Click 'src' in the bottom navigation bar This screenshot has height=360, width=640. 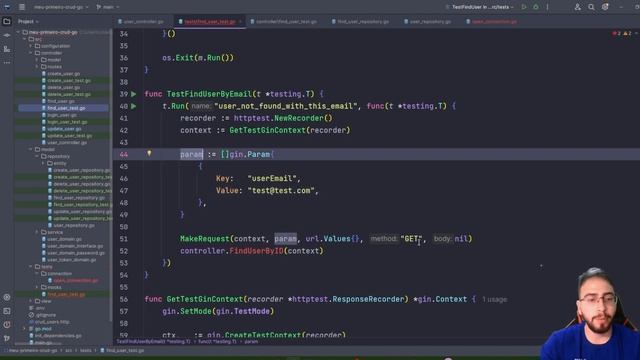69,351
